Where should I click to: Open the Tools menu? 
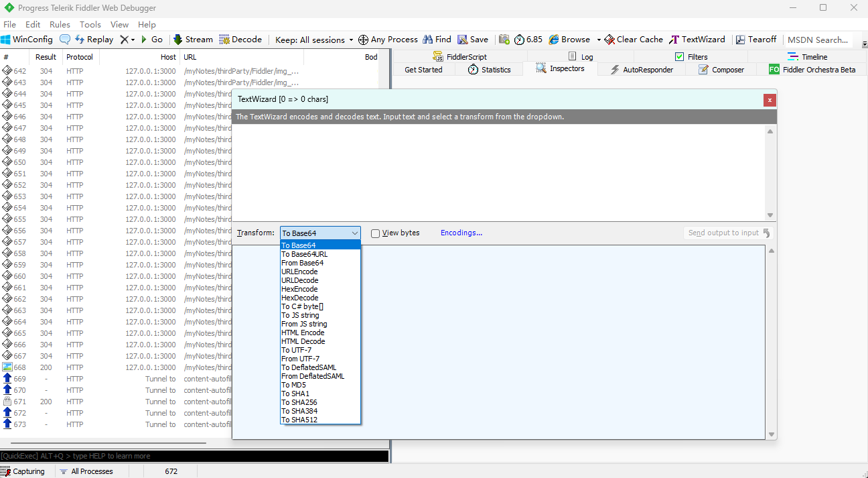click(x=90, y=24)
